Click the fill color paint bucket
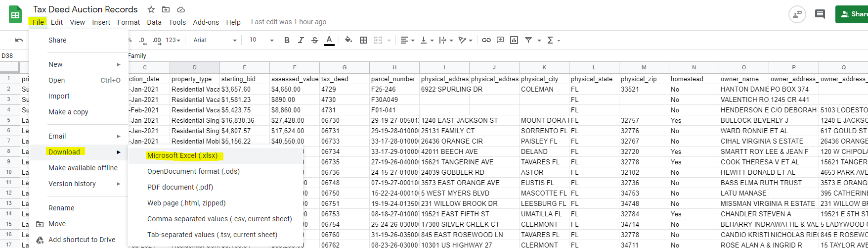This screenshot has height=248, width=868. click(348, 40)
